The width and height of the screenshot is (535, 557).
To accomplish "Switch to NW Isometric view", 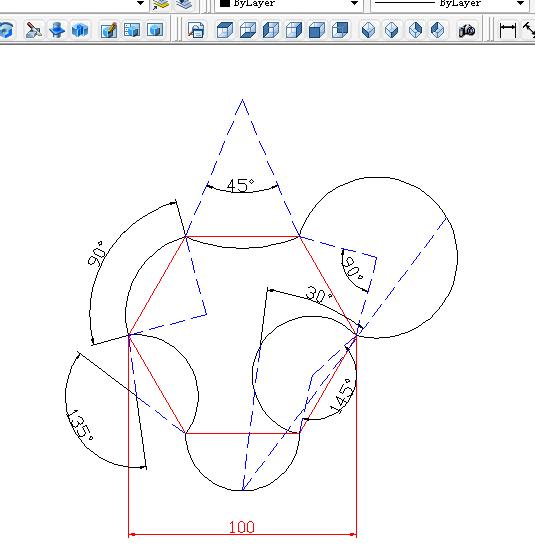I will 437,30.
